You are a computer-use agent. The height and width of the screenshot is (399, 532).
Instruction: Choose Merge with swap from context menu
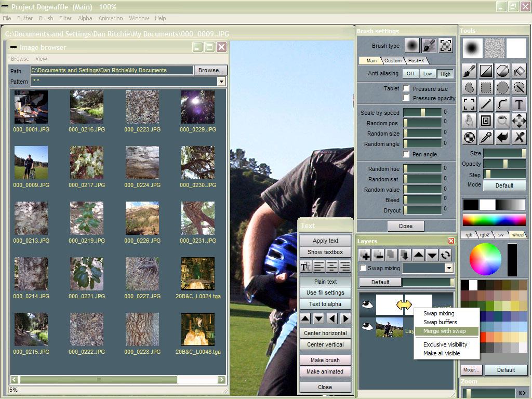[x=444, y=331]
